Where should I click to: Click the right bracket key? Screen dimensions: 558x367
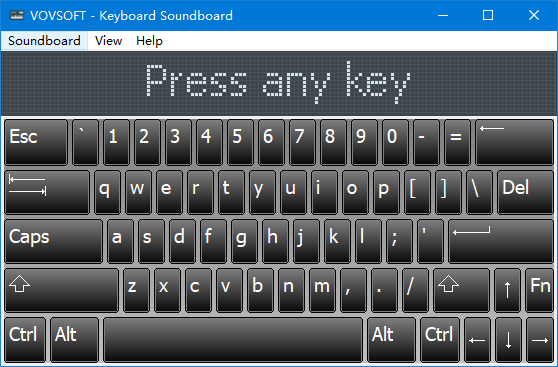[448, 192]
